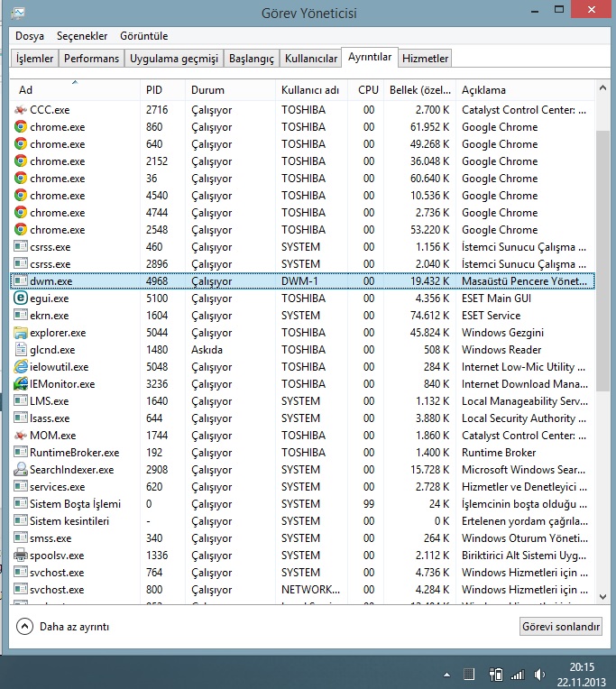Click the IEMonitor.exe download manager icon
Image resolution: width=616 pixels, height=689 pixels.
click(x=21, y=384)
